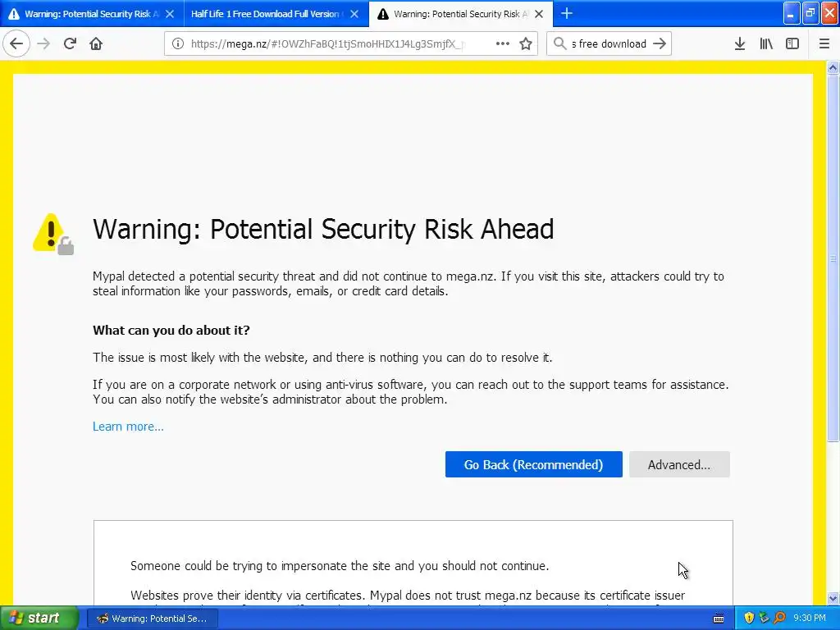The width and height of the screenshot is (840, 630).
Task: Reload the current page
Action: point(70,44)
